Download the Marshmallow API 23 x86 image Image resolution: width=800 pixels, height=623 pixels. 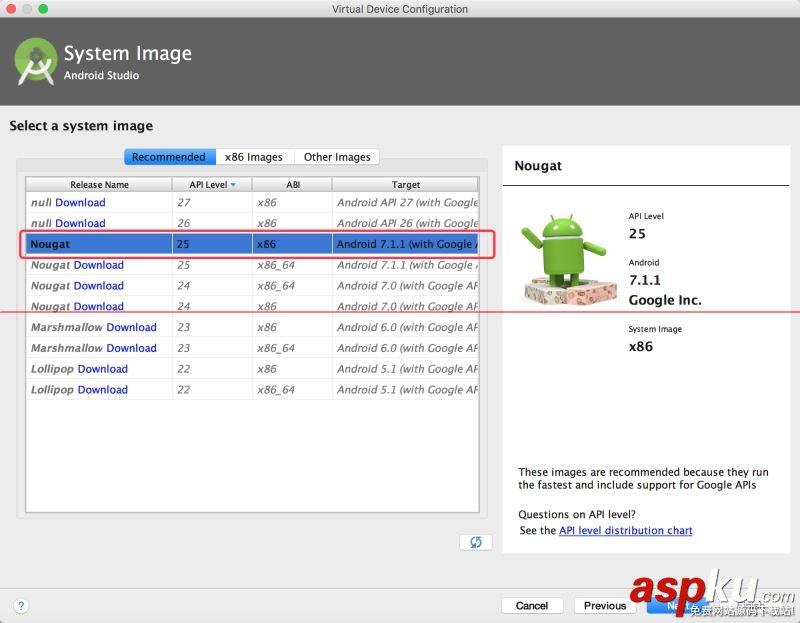pyautogui.click(x=132, y=327)
